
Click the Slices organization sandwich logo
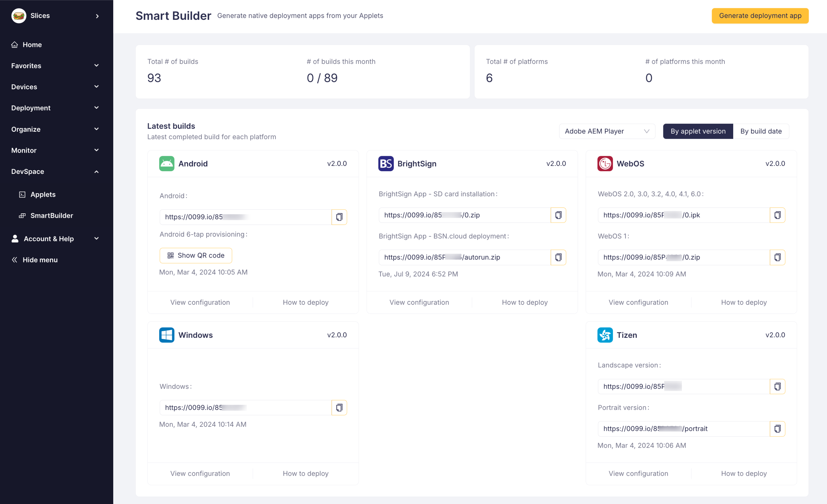tap(19, 16)
